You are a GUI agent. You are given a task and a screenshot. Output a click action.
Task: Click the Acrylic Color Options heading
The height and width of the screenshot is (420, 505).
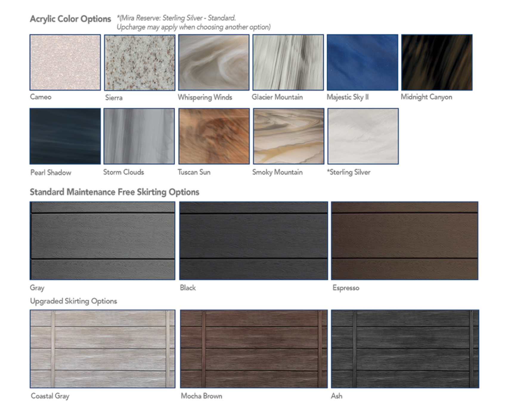(x=70, y=19)
